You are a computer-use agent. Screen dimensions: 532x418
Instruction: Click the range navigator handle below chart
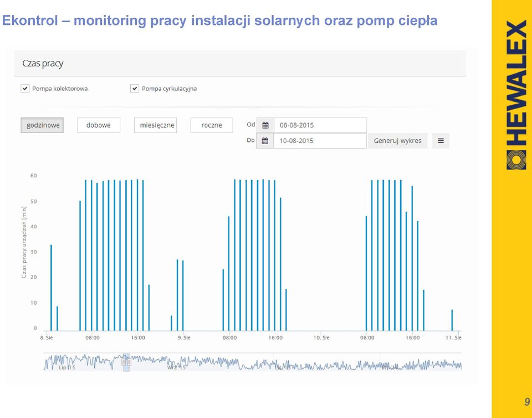click(x=126, y=362)
